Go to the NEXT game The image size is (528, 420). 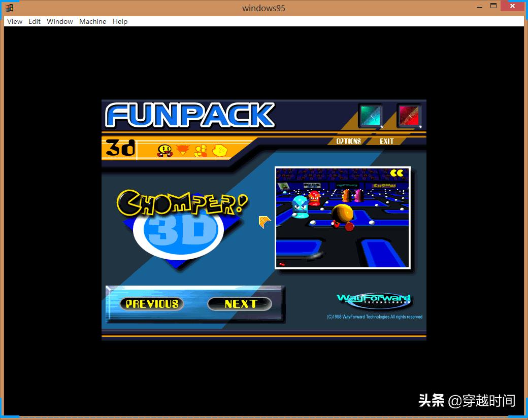tap(240, 304)
